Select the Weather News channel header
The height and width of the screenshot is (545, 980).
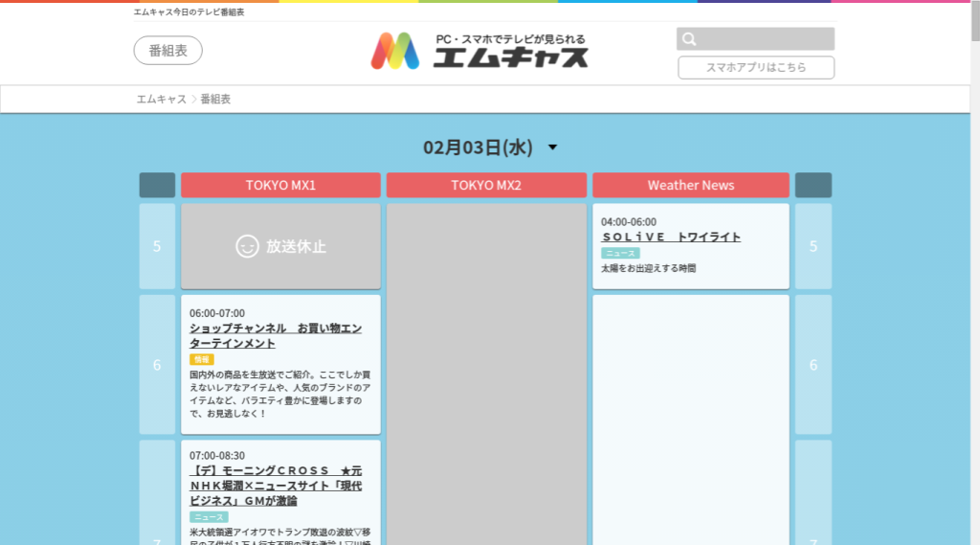(x=691, y=185)
